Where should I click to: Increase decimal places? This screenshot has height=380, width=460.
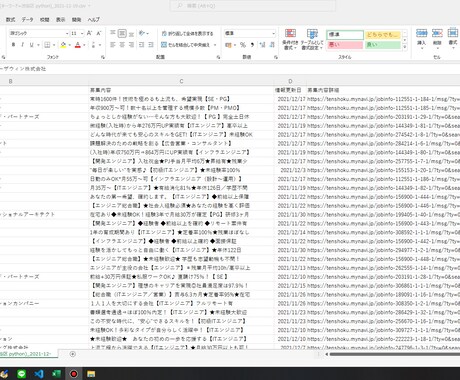(x=262, y=45)
